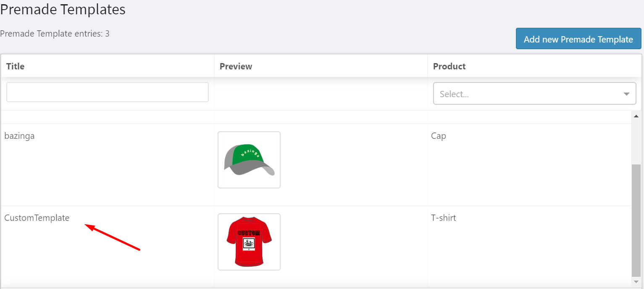Open the Product filter Select placeholder
Screen dimensions: 644x289
pos(525,94)
